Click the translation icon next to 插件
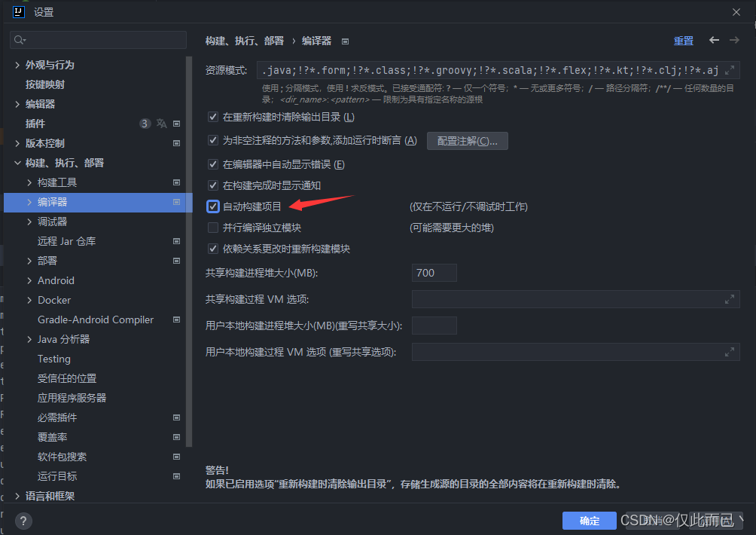 click(x=161, y=124)
